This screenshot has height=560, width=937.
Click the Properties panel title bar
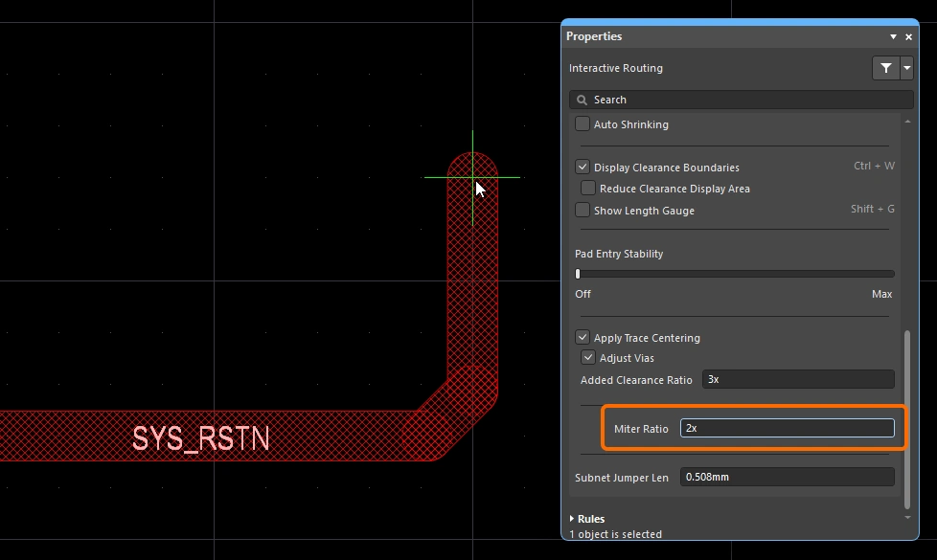tap(719, 36)
